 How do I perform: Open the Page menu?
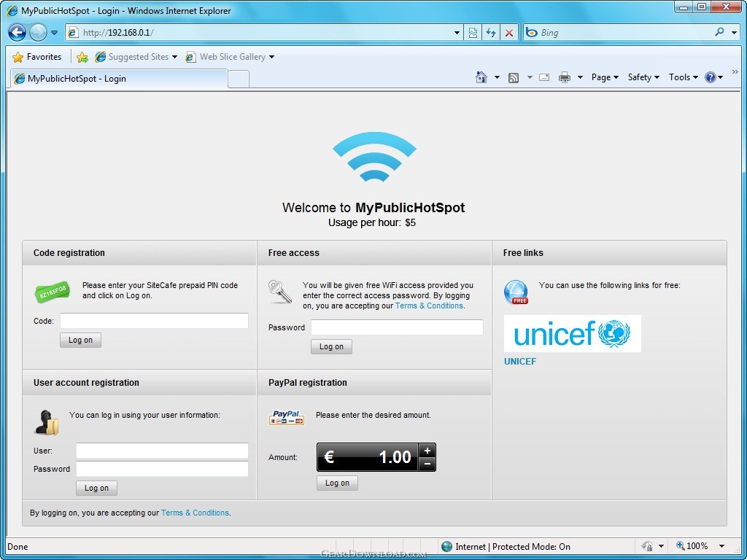click(x=605, y=77)
